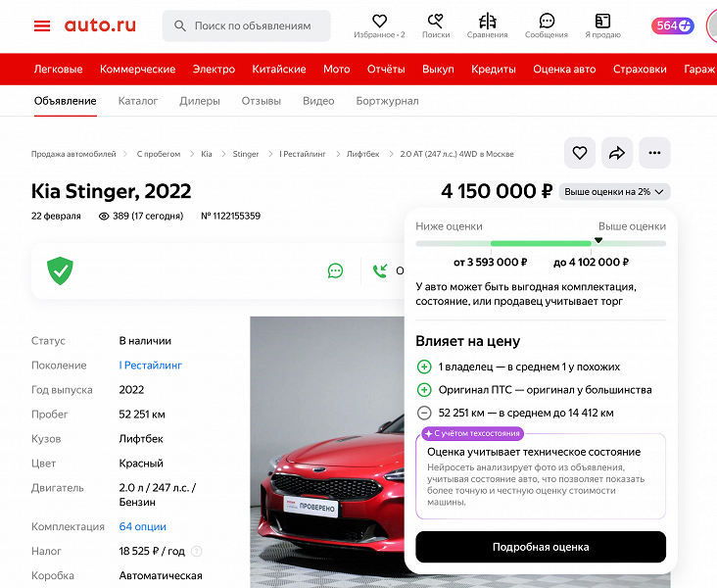Click the Подробная оценка button
The image size is (717, 588).
coord(541,547)
